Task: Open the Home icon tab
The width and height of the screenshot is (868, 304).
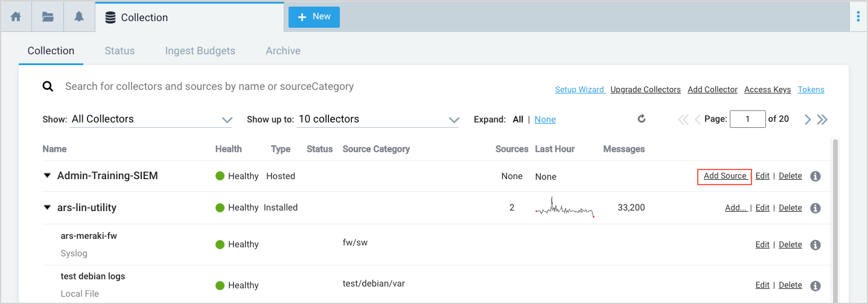Action: pyautogui.click(x=16, y=17)
